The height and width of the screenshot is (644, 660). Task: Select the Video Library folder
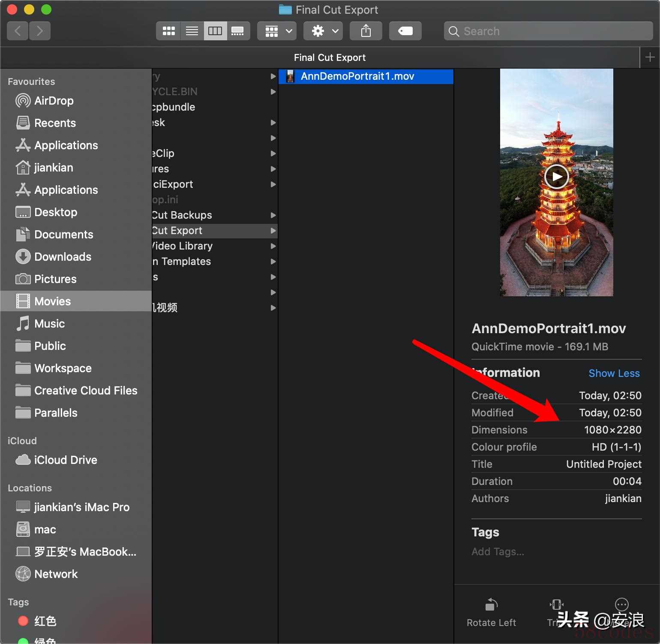215,246
